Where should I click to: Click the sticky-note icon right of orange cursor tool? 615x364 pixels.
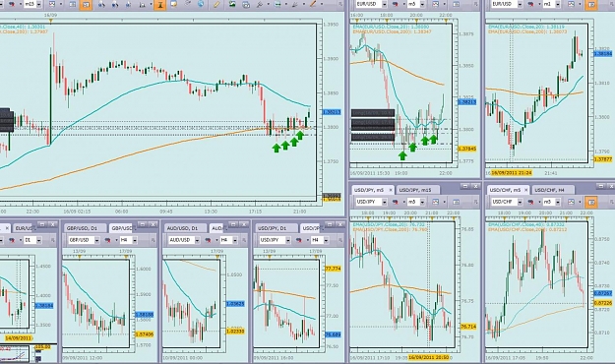pyautogui.click(x=173, y=4)
